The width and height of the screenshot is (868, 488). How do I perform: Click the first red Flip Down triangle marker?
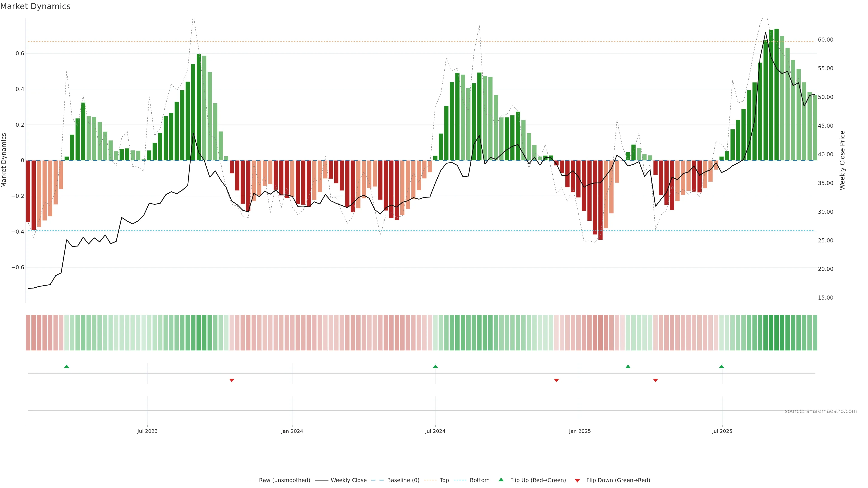[231, 380]
